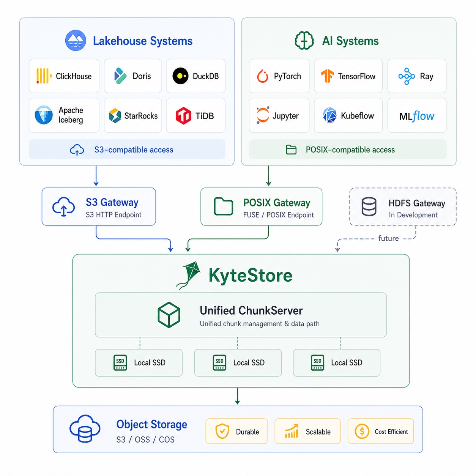Click the AI Systems heading

pos(350,41)
